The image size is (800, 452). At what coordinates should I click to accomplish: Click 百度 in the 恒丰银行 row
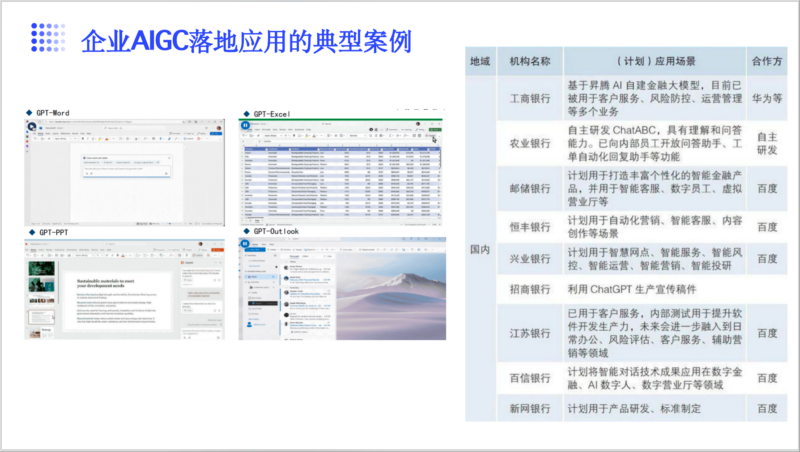point(767,227)
